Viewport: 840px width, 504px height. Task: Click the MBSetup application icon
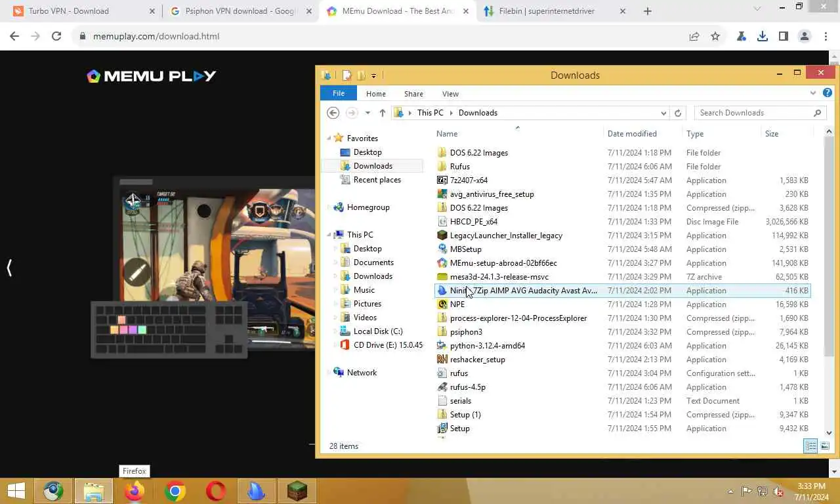(x=442, y=249)
